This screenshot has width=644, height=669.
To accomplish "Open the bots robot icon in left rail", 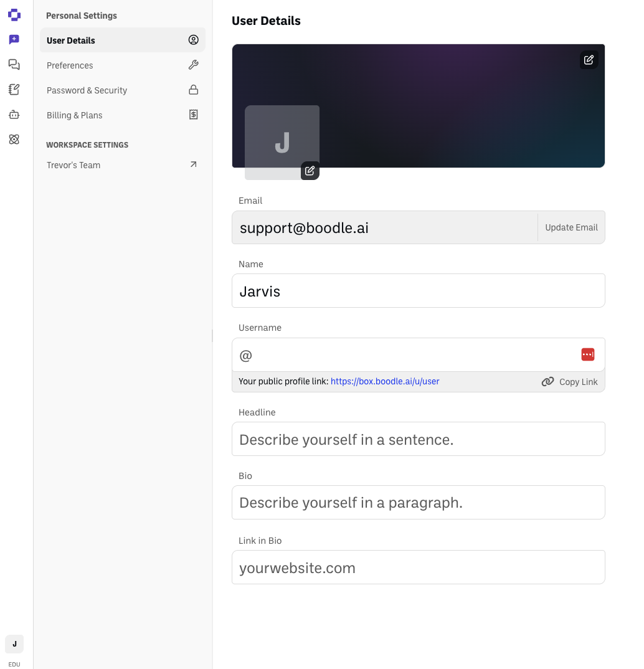I will tap(14, 115).
